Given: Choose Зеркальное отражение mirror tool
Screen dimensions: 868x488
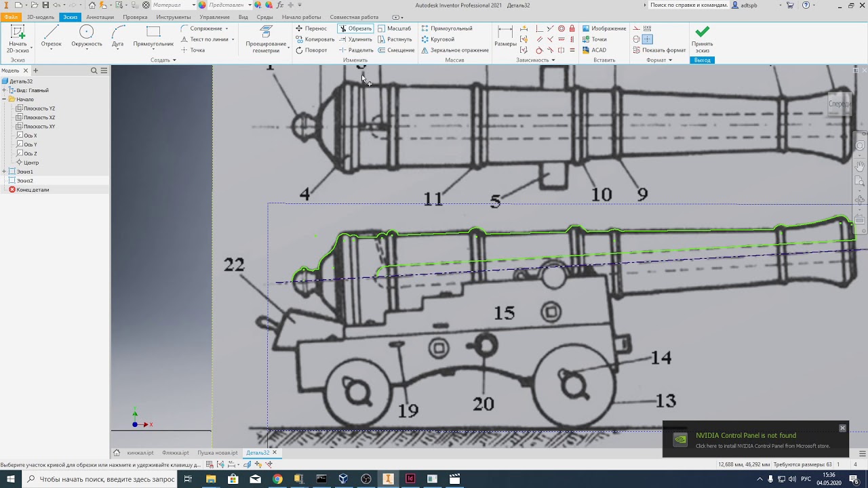Looking at the screenshot, I should [455, 50].
